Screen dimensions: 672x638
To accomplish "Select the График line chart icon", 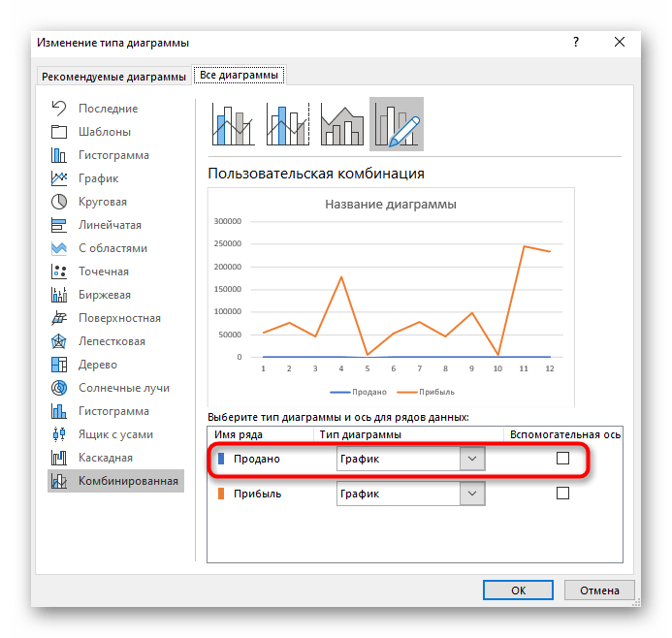I will click(x=59, y=178).
